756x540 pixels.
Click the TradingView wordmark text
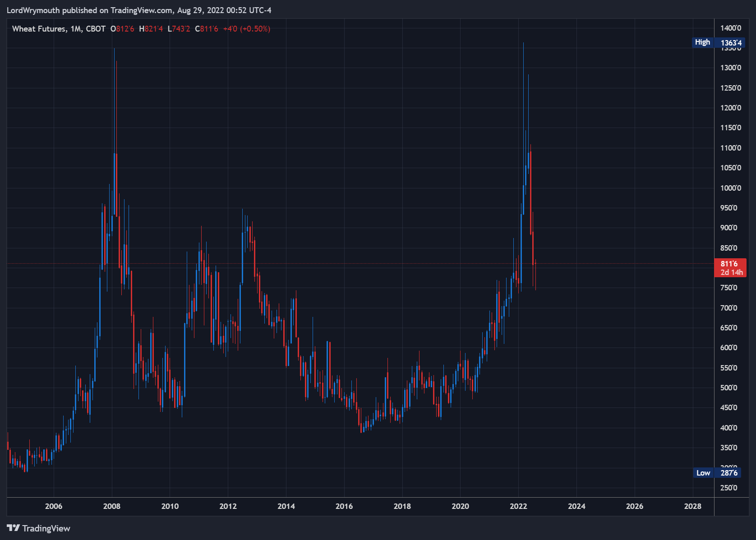(46, 528)
